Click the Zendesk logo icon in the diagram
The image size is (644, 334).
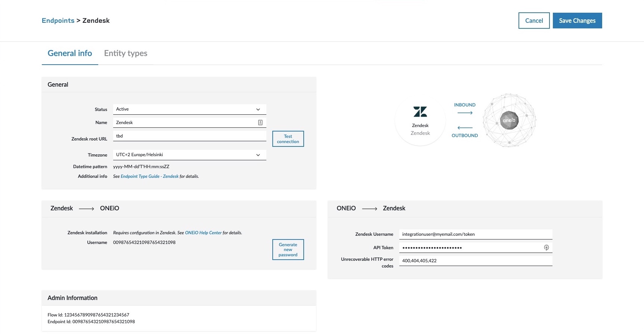click(420, 112)
